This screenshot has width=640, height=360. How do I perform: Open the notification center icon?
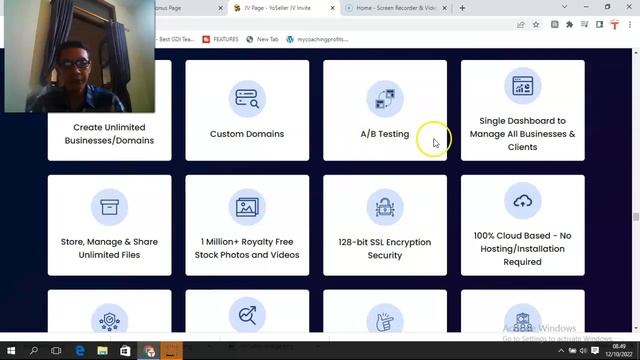(595, 351)
